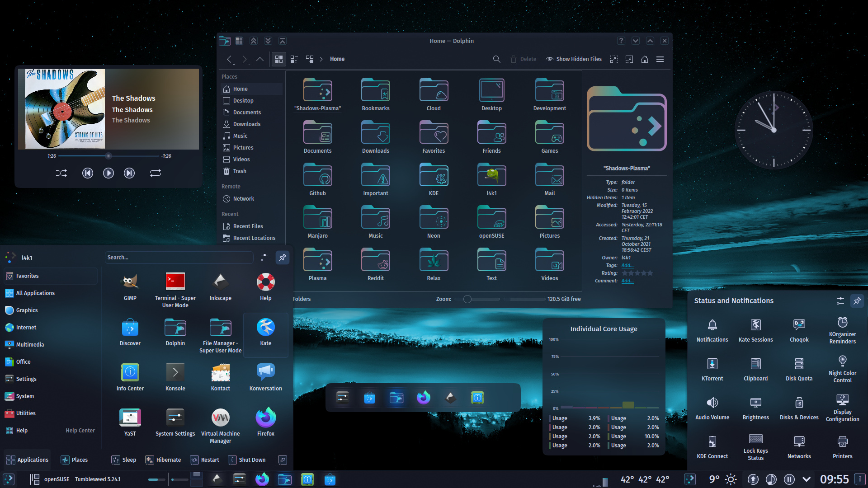Launch YaST from launcher favorites
This screenshot has width=868, height=488.
130,422
